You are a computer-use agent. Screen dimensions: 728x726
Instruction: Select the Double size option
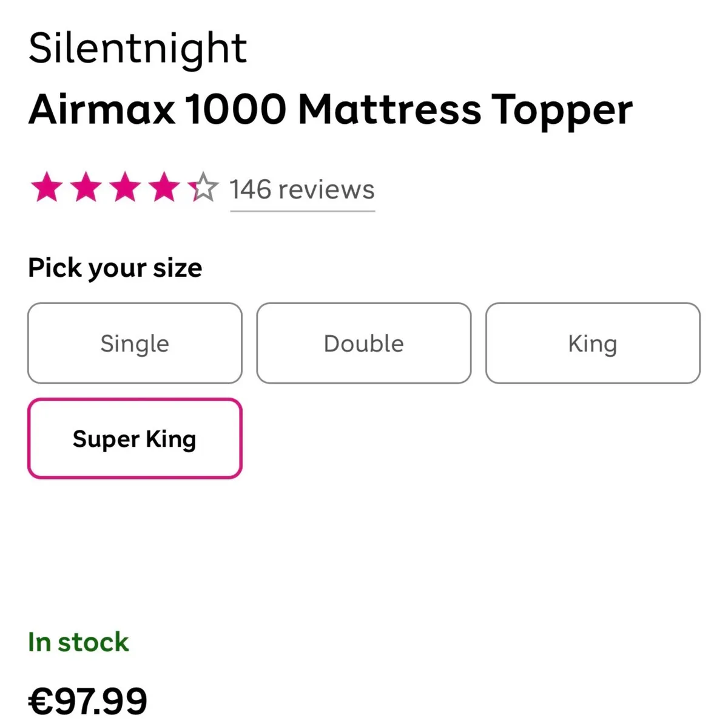(363, 342)
